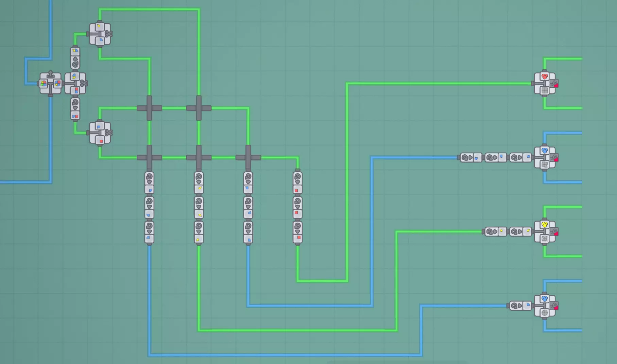The width and height of the screenshot is (617, 364).
Task: Select middle rotator in the red square column
Action: (297, 207)
